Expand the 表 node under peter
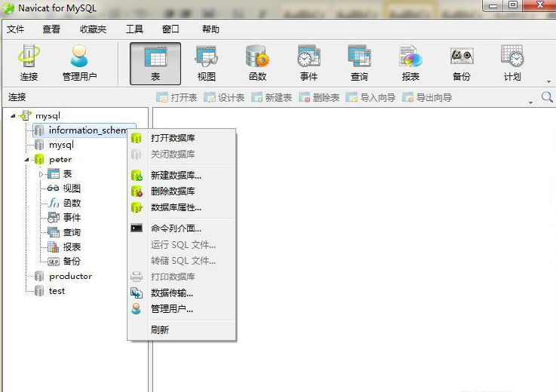 coord(42,174)
